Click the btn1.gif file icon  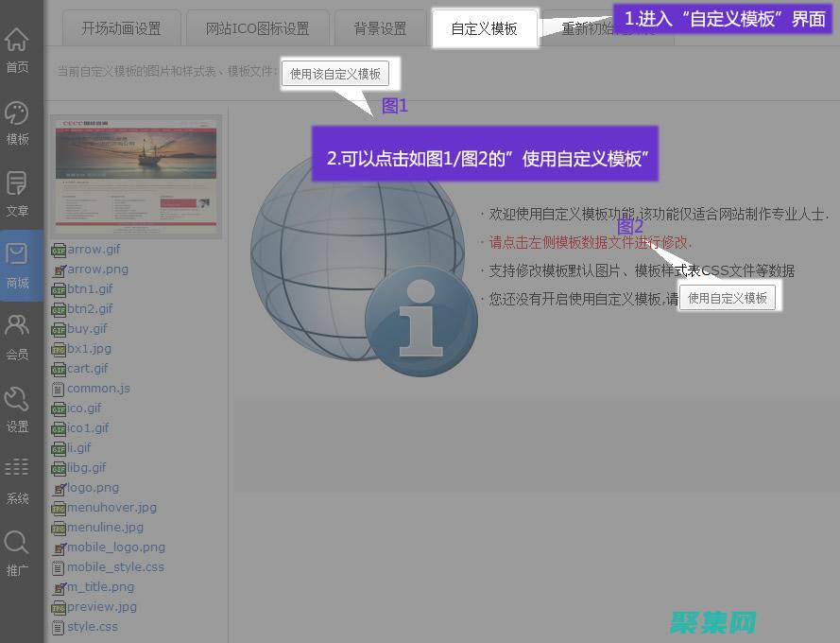coord(59,289)
